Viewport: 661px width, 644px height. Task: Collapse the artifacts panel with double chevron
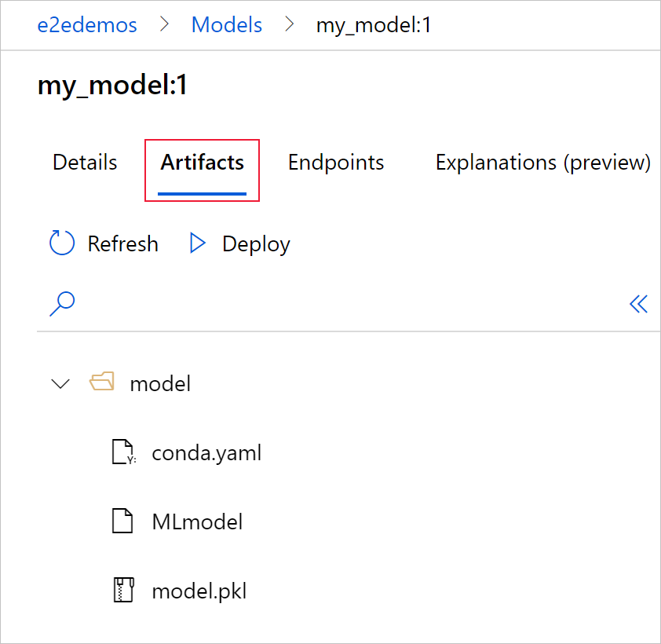coord(638,304)
